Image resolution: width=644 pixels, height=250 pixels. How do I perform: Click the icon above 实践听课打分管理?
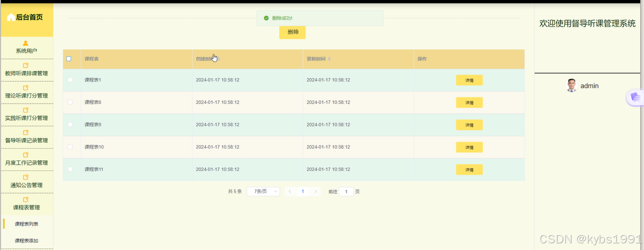(x=26, y=110)
